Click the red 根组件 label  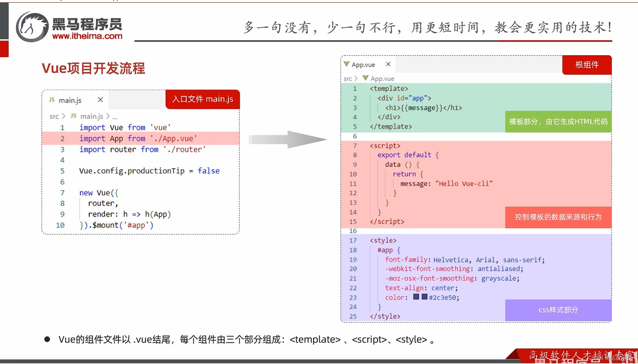click(587, 65)
